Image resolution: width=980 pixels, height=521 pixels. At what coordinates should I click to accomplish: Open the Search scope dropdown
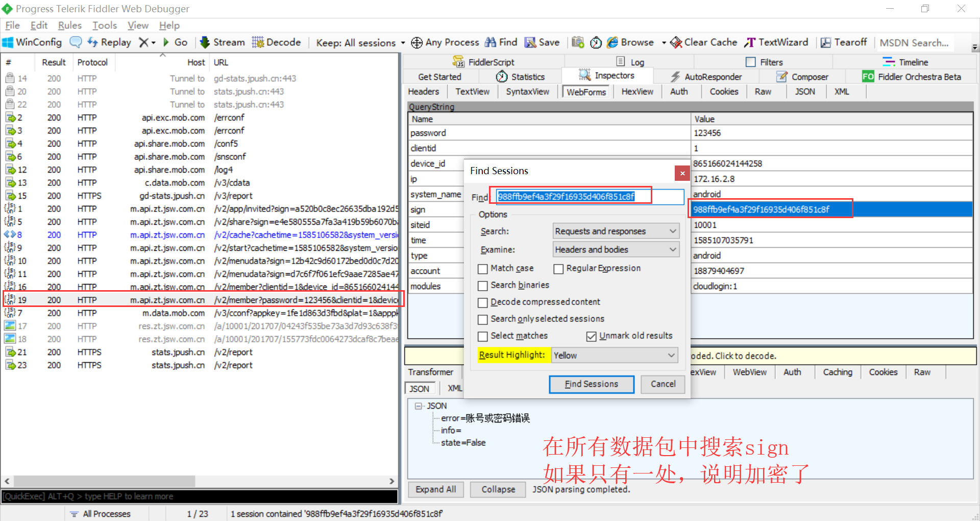tap(616, 231)
